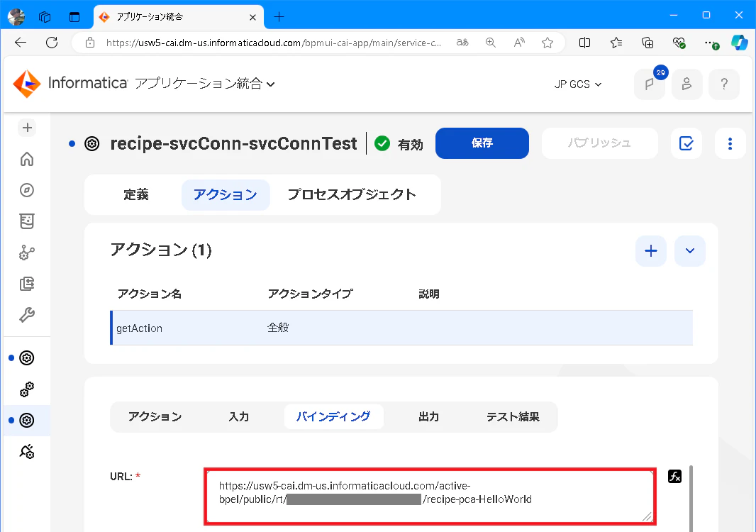The width and height of the screenshot is (756, 532).
Task: Expand the chevron dropdown beside the add action button
Action: [690, 251]
